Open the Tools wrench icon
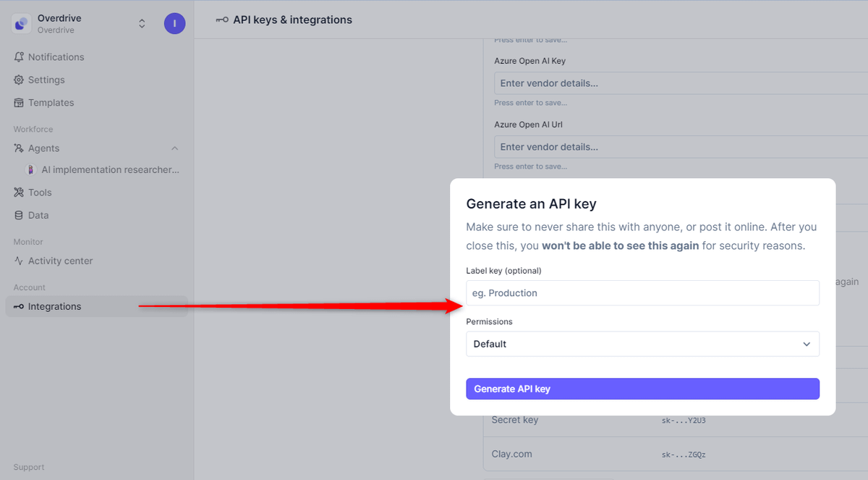The width and height of the screenshot is (868, 480). 20,193
